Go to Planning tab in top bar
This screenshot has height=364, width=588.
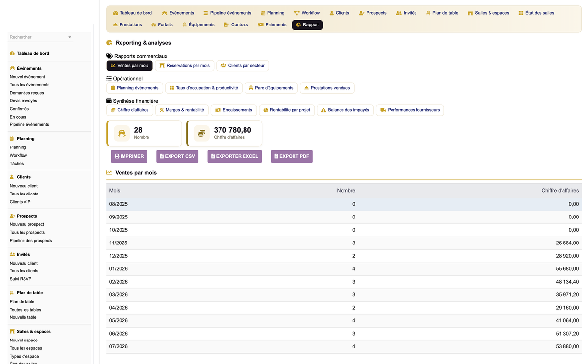[x=272, y=13]
